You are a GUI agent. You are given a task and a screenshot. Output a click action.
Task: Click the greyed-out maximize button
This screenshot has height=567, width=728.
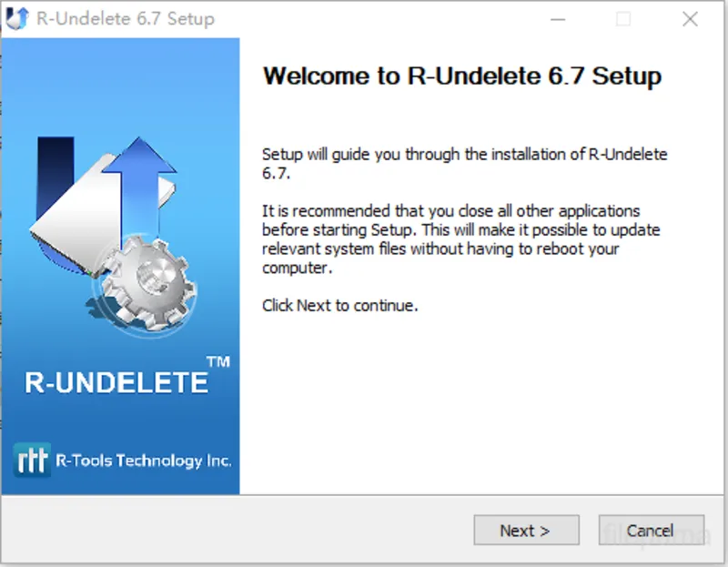coord(623,19)
